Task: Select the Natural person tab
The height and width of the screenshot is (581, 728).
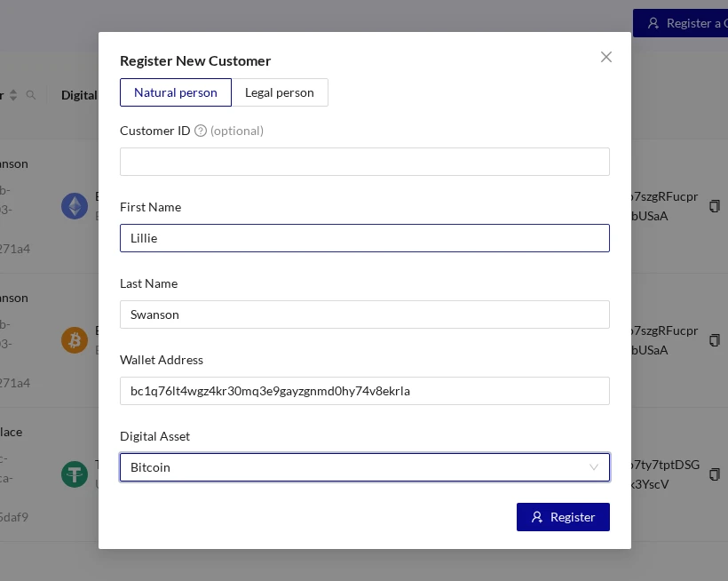Action: (x=176, y=92)
